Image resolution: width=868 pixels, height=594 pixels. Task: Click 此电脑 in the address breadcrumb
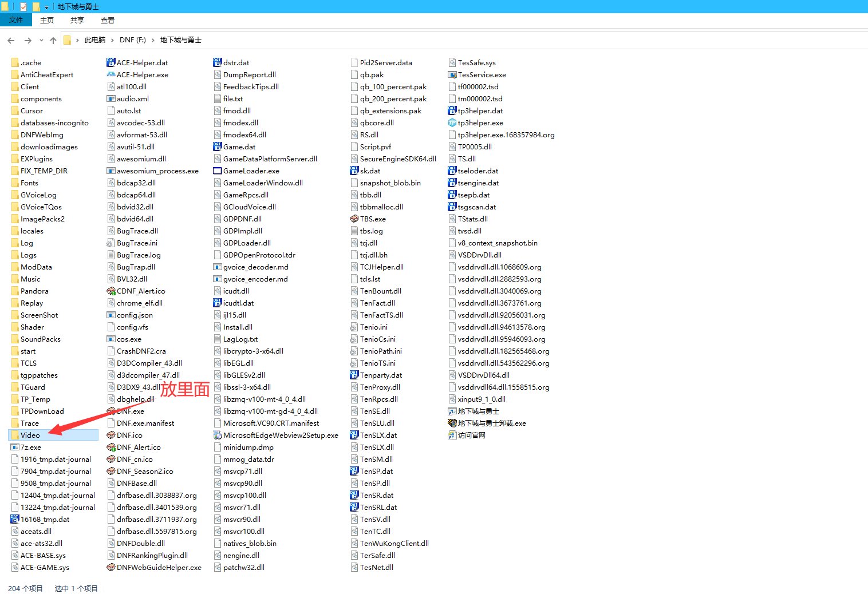pyautogui.click(x=95, y=40)
